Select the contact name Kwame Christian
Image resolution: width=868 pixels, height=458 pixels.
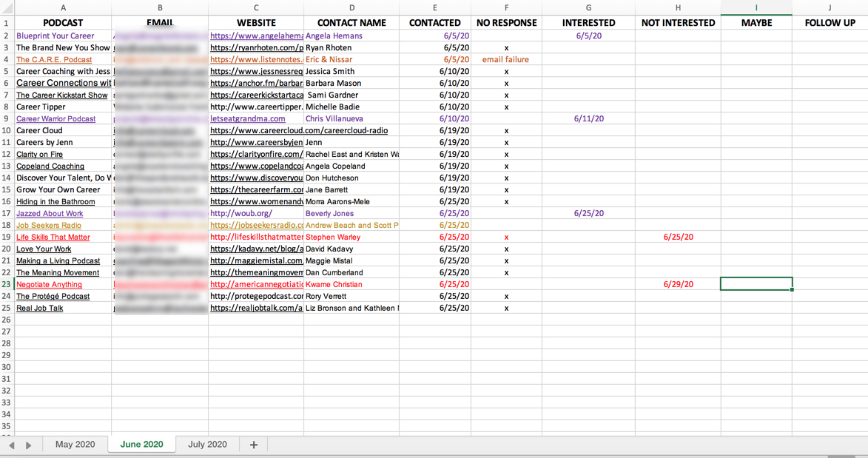(x=351, y=284)
